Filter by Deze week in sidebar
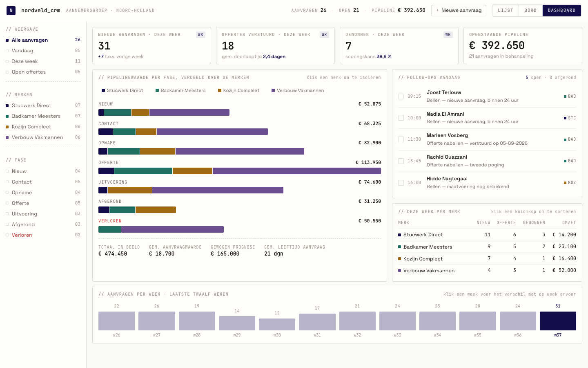 click(x=43, y=61)
